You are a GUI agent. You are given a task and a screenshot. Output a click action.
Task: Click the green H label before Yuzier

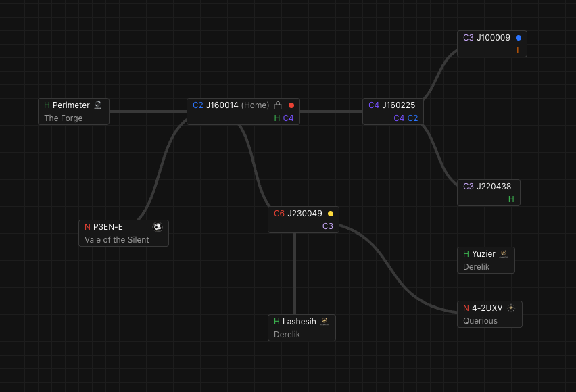point(466,254)
